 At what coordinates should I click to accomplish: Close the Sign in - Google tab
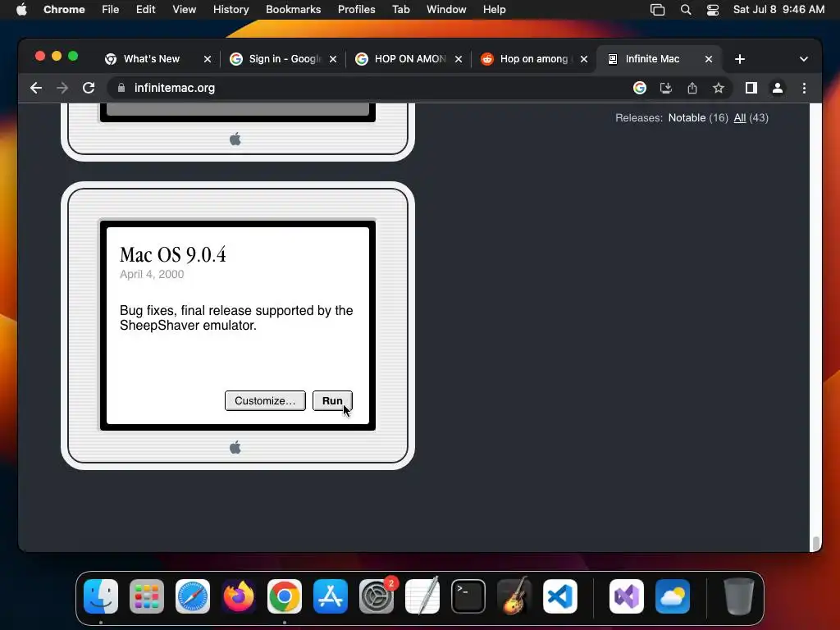[x=333, y=59]
